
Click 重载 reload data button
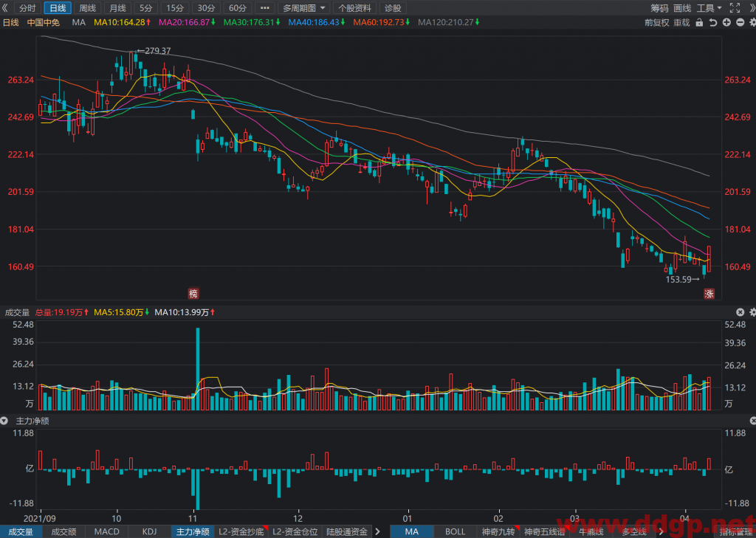(681, 22)
